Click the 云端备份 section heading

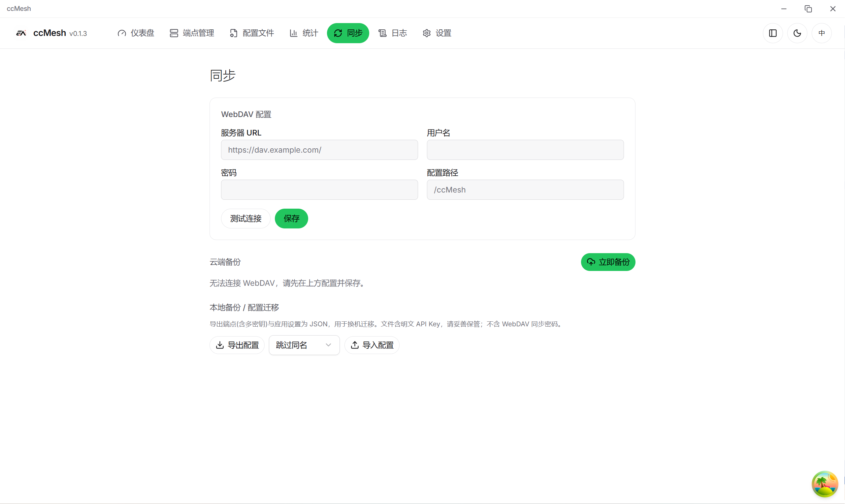coord(225,262)
